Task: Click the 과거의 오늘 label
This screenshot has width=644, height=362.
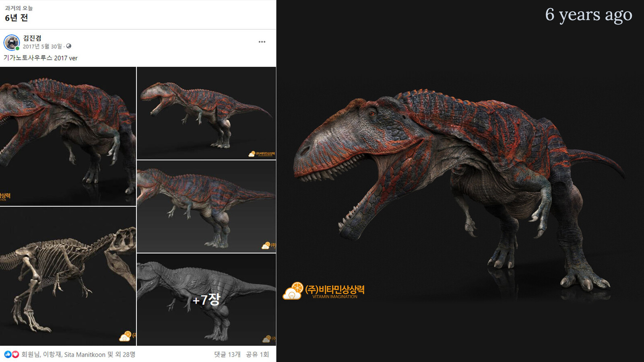Action: click(x=19, y=8)
